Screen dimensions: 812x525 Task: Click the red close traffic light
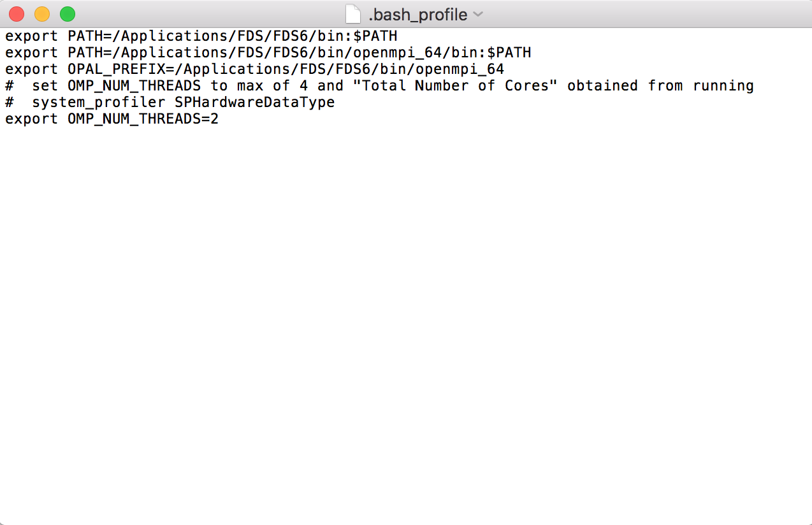(x=16, y=13)
